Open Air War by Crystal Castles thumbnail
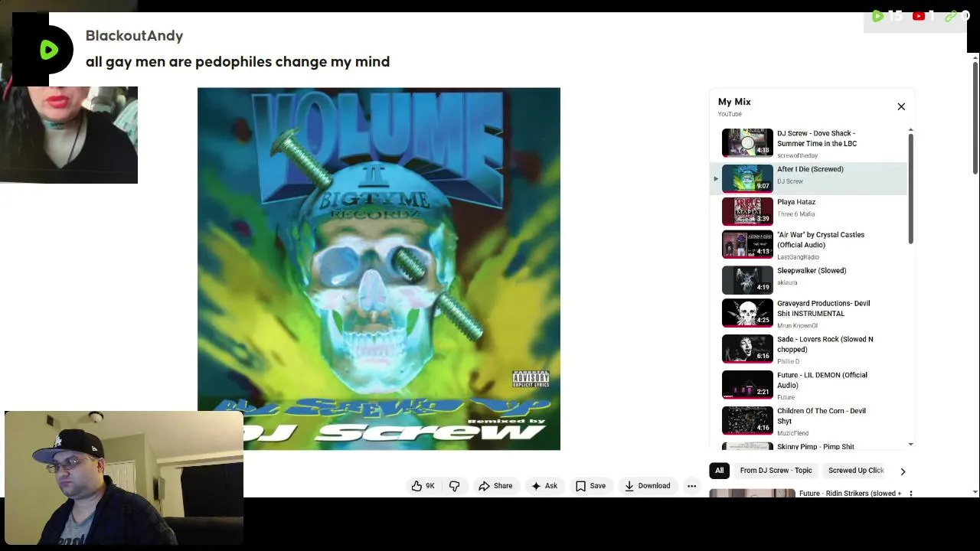Image resolution: width=980 pixels, height=551 pixels. pyautogui.click(x=747, y=244)
